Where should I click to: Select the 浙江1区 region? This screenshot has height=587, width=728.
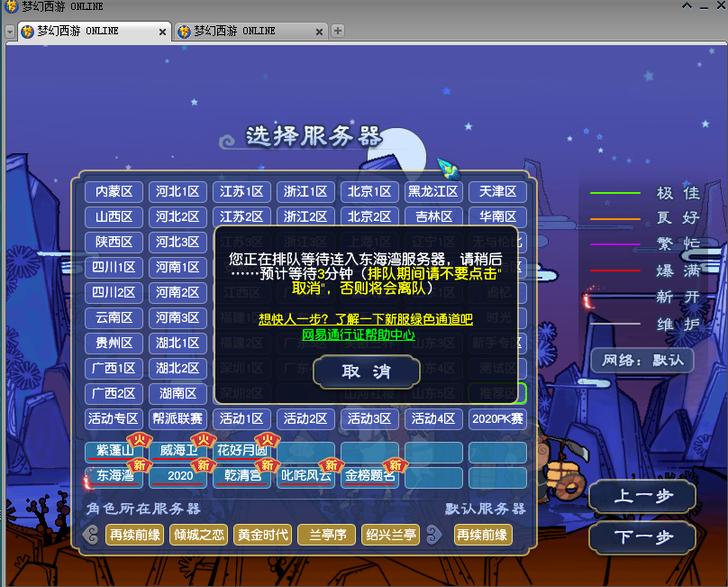[x=305, y=191]
